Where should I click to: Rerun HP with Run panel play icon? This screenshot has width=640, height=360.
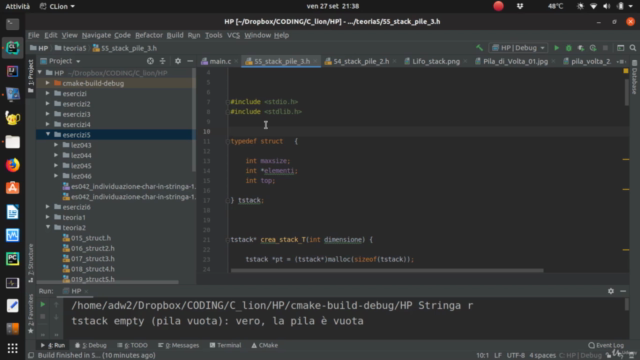pyautogui.click(x=42, y=304)
